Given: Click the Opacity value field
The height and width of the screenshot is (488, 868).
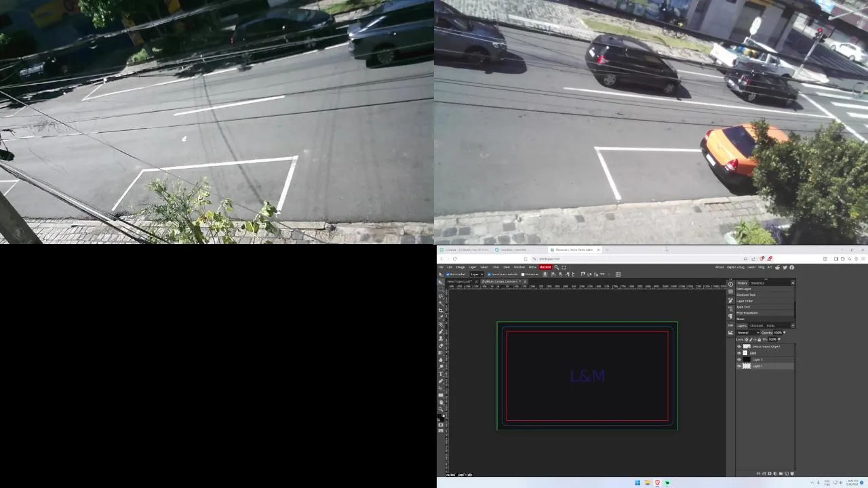Looking at the screenshot, I should pyautogui.click(x=777, y=333).
